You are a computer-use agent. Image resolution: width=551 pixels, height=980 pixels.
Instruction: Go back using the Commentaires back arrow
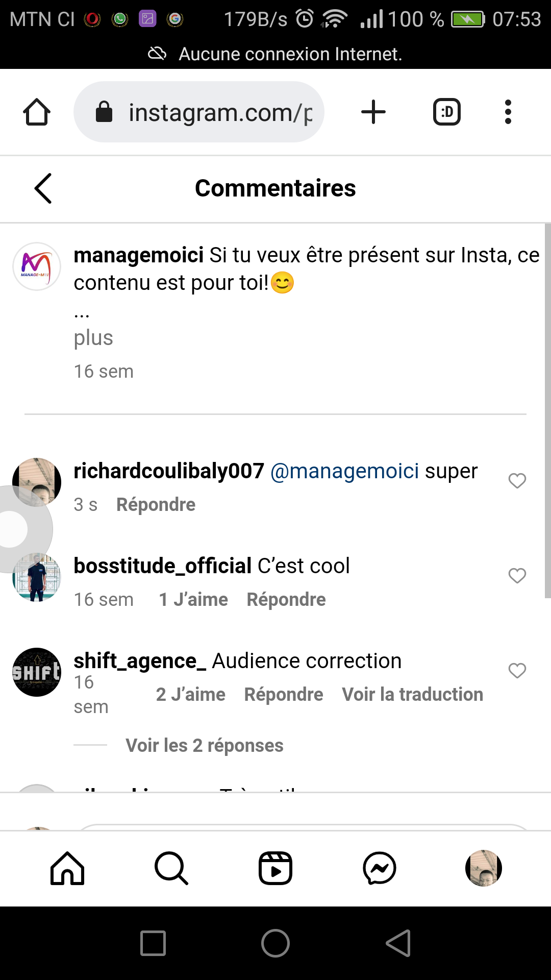(43, 188)
